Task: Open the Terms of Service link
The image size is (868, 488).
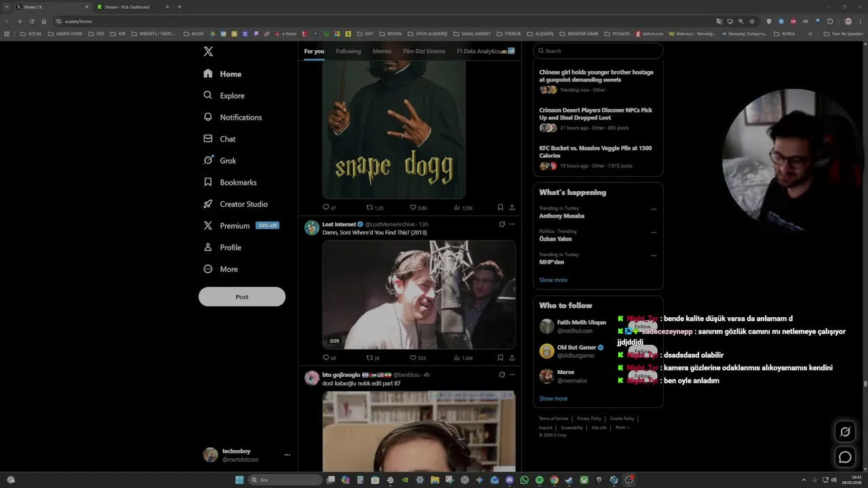Action: coord(554,419)
